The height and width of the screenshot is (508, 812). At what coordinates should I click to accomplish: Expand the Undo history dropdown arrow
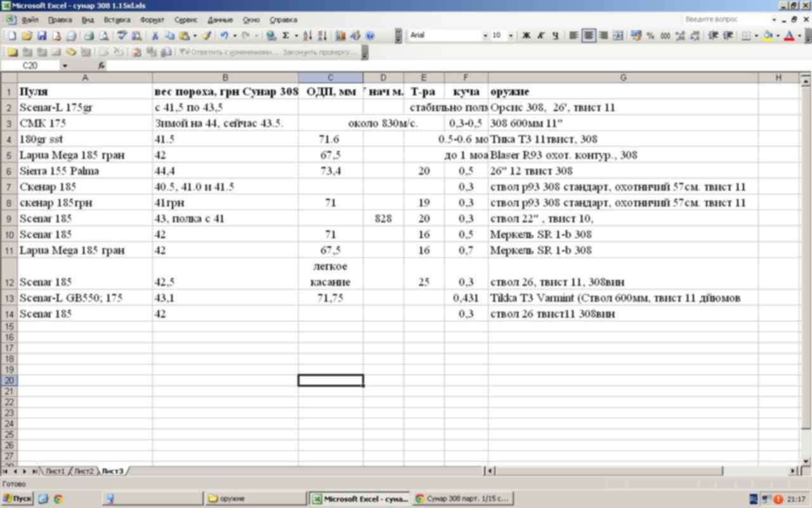click(x=235, y=36)
